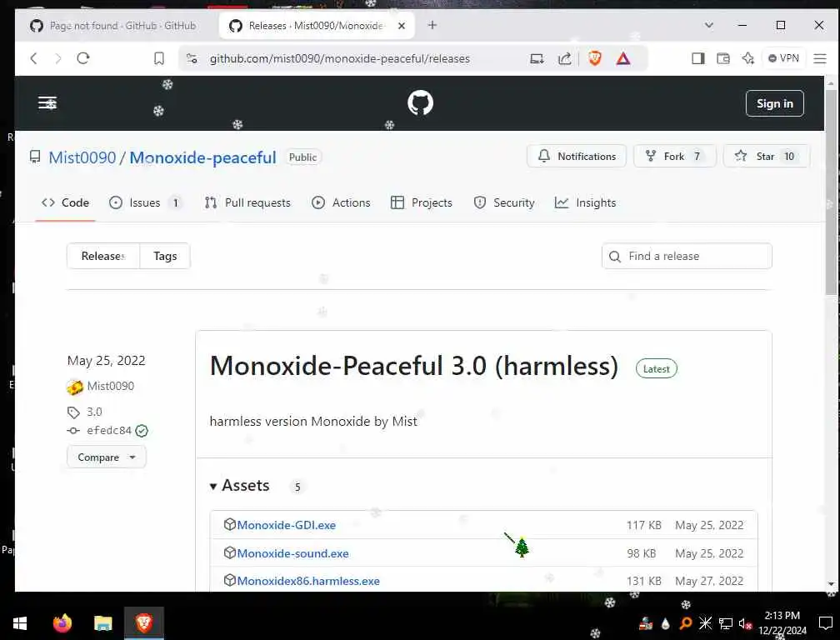Reload the page with the refresh icon
The image size is (840, 640).
(x=83, y=58)
